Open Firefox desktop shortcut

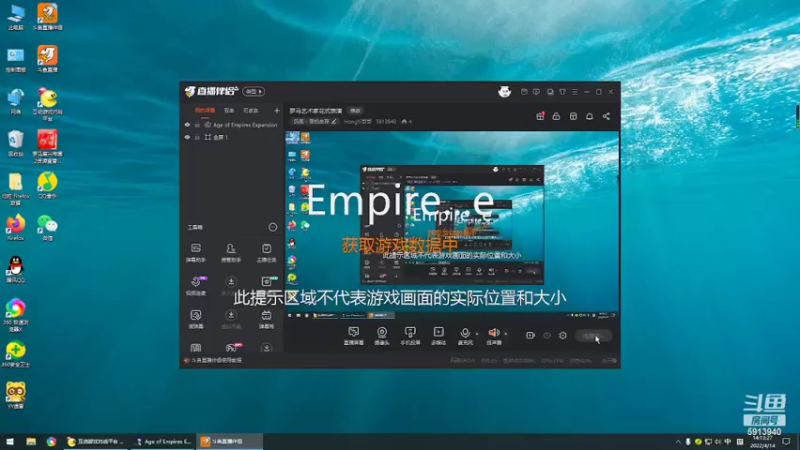click(x=16, y=228)
